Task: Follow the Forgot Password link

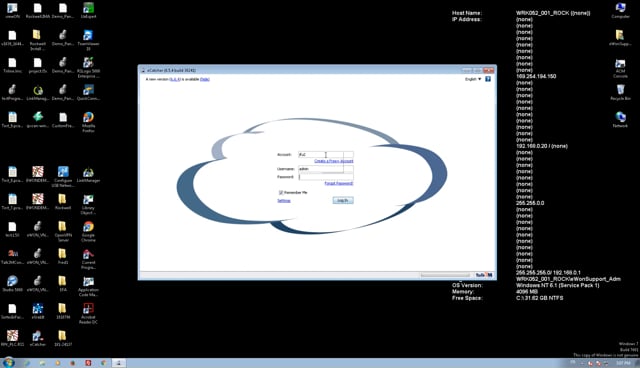Action: click(339, 183)
